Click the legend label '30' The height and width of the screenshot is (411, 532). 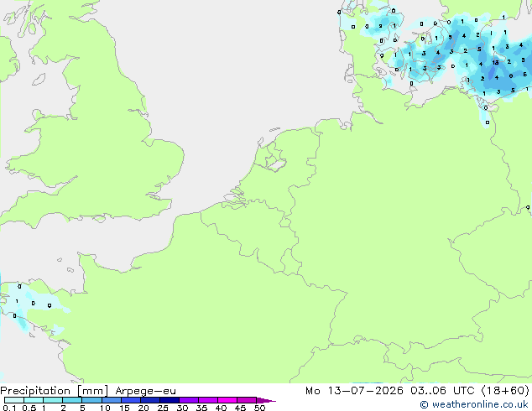182,408
